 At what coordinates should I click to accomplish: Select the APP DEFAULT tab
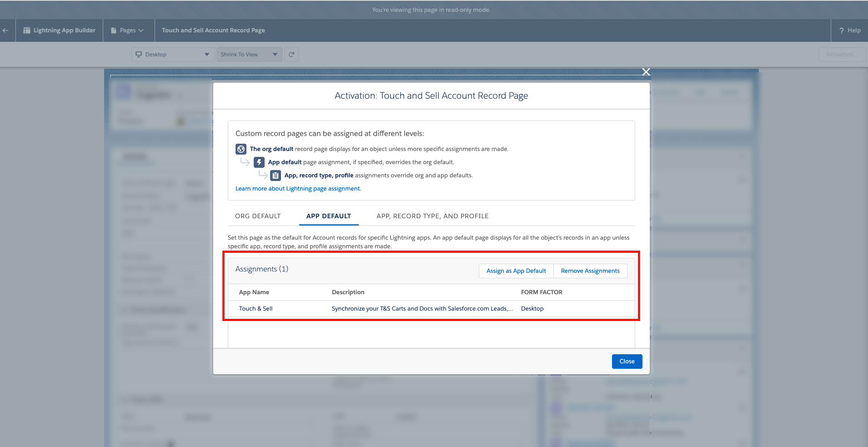[329, 216]
